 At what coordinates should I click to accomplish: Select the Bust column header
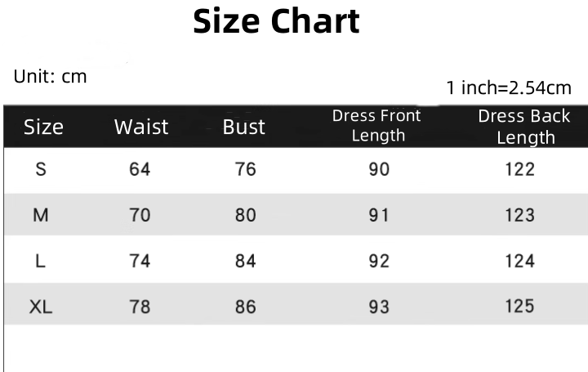(243, 127)
